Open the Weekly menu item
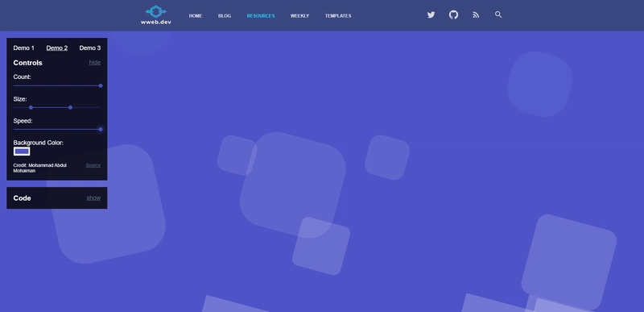 click(299, 15)
